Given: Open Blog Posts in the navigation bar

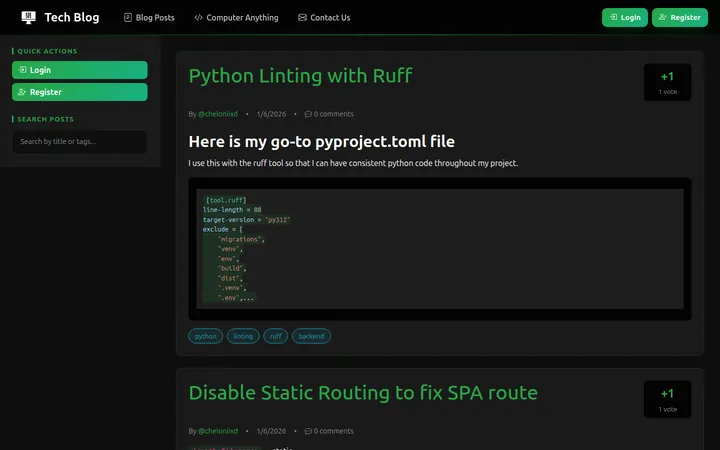Looking at the screenshot, I should coord(149,17).
